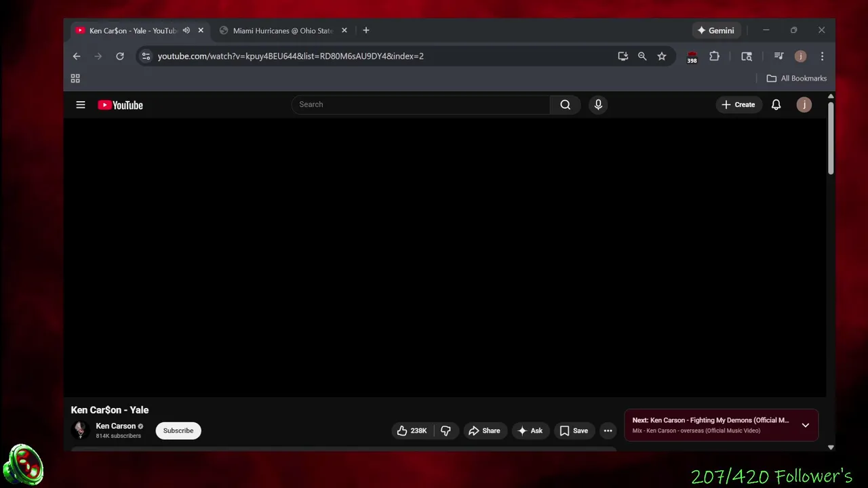Screen dimensions: 868x488
Task: Go to YouTube home via logo
Action: 120,105
